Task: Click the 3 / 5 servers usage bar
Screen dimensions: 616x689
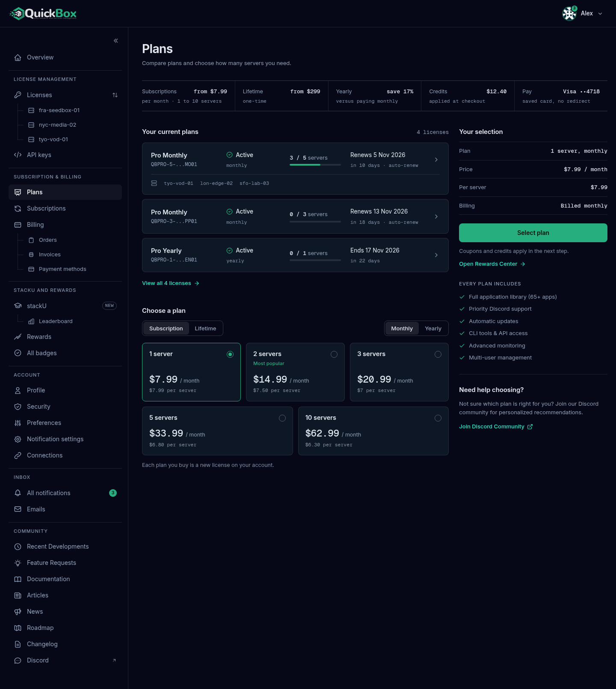Action: 315,165
